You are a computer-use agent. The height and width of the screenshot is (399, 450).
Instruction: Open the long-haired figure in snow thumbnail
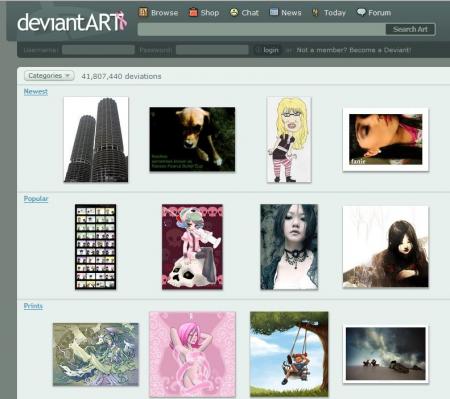[x=385, y=247]
